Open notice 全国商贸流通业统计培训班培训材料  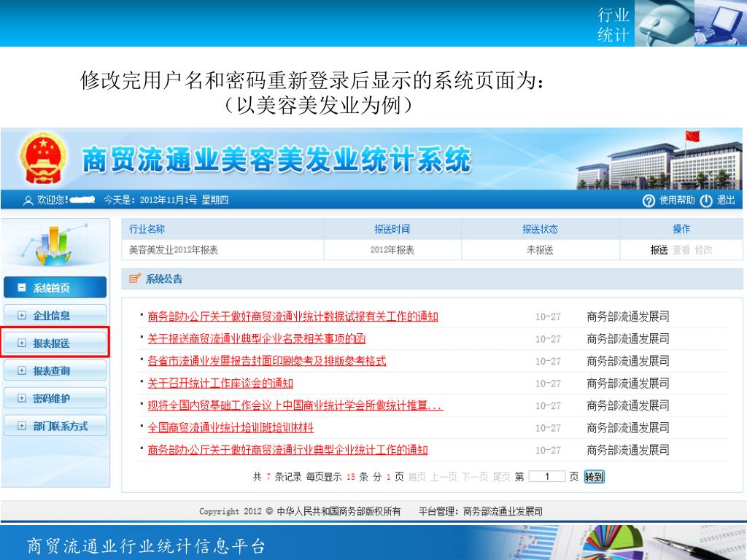(x=231, y=427)
